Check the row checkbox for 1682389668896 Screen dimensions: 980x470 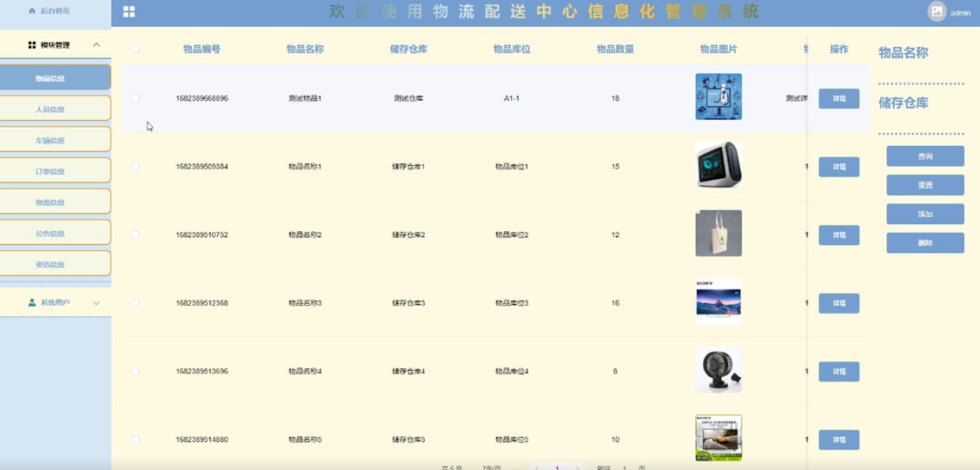tap(136, 98)
